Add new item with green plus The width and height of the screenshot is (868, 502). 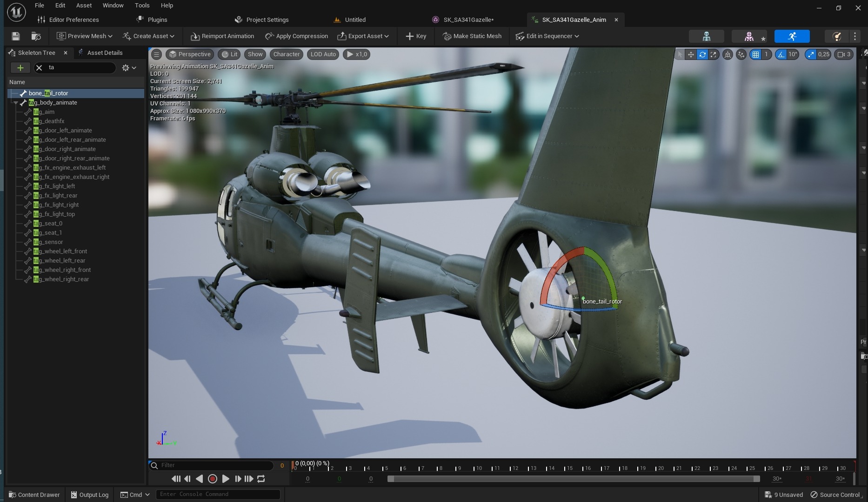pyautogui.click(x=20, y=68)
